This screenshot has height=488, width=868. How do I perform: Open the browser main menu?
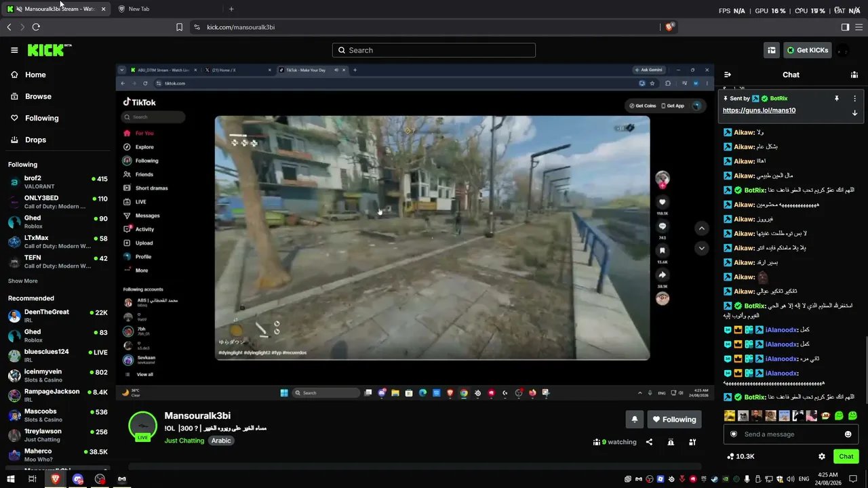pos(859,27)
